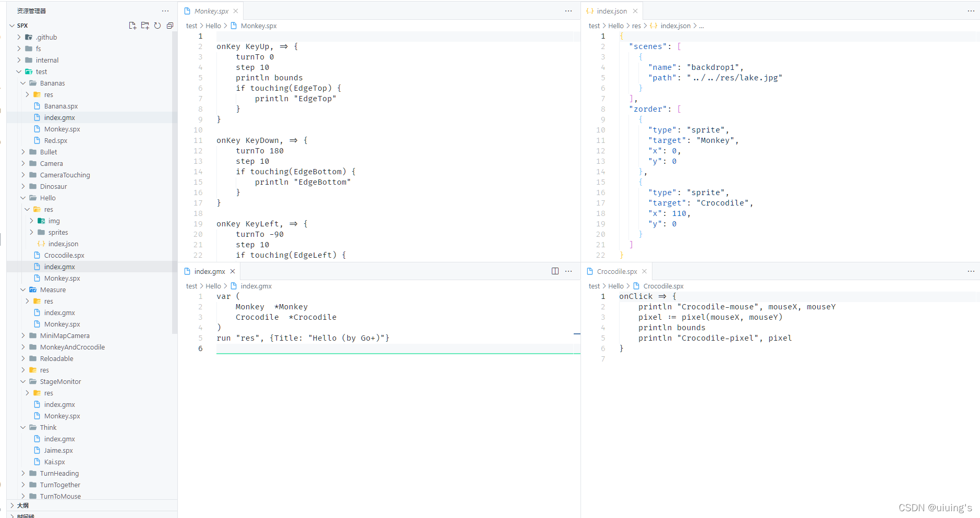Open Banana.spx file in Bananas

tap(61, 106)
